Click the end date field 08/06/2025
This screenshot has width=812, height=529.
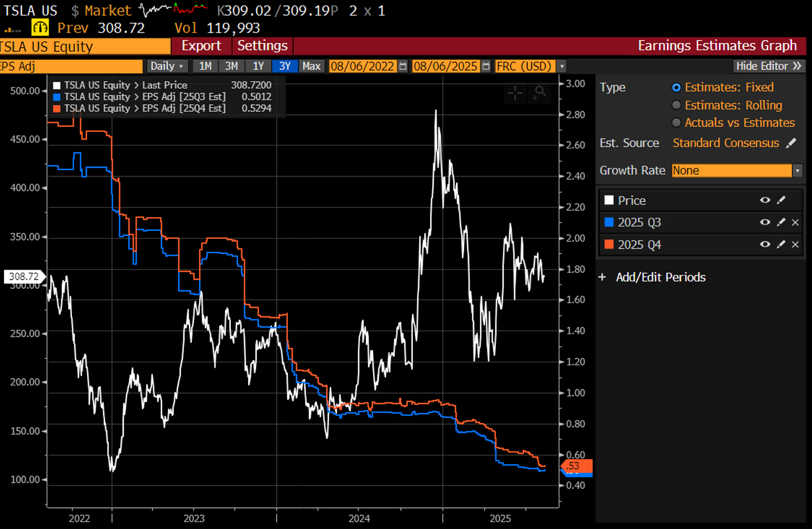(445, 66)
